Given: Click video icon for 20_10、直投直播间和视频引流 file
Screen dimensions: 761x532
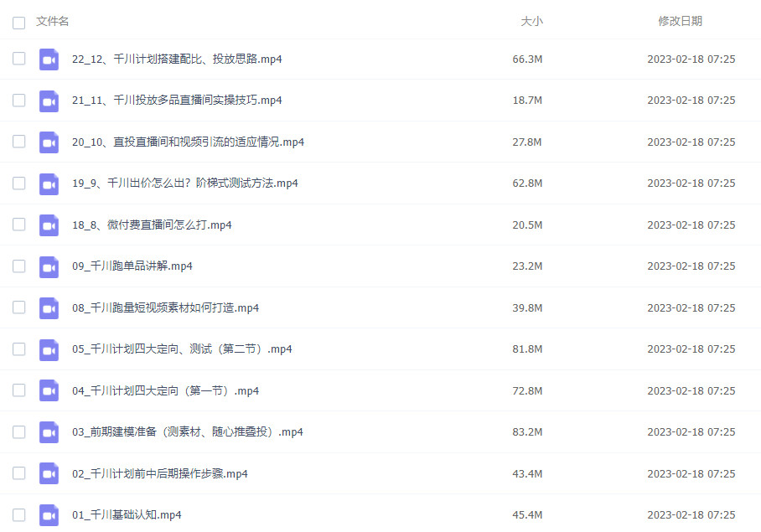Looking at the screenshot, I should click(x=49, y=142).
